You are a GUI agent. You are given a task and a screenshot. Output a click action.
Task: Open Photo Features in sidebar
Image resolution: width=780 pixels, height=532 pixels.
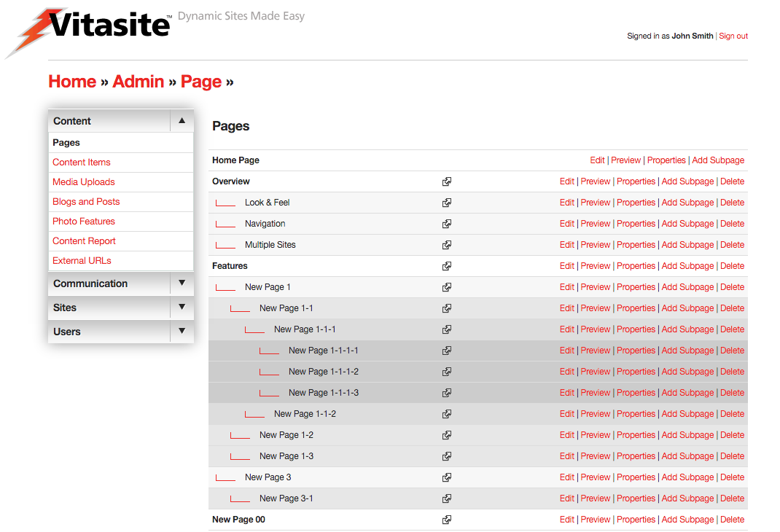click(x=84, y=222)
